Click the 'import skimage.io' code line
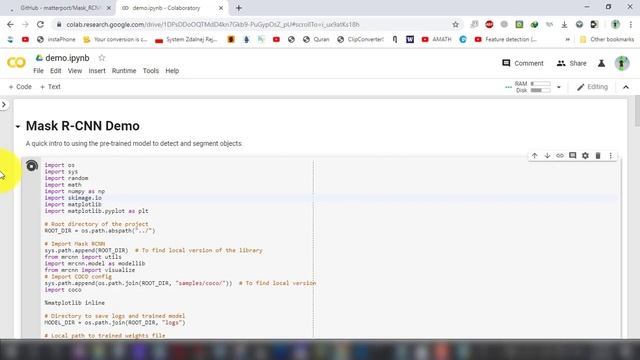Viewport: 640px width, 360px height. [73, 198]
